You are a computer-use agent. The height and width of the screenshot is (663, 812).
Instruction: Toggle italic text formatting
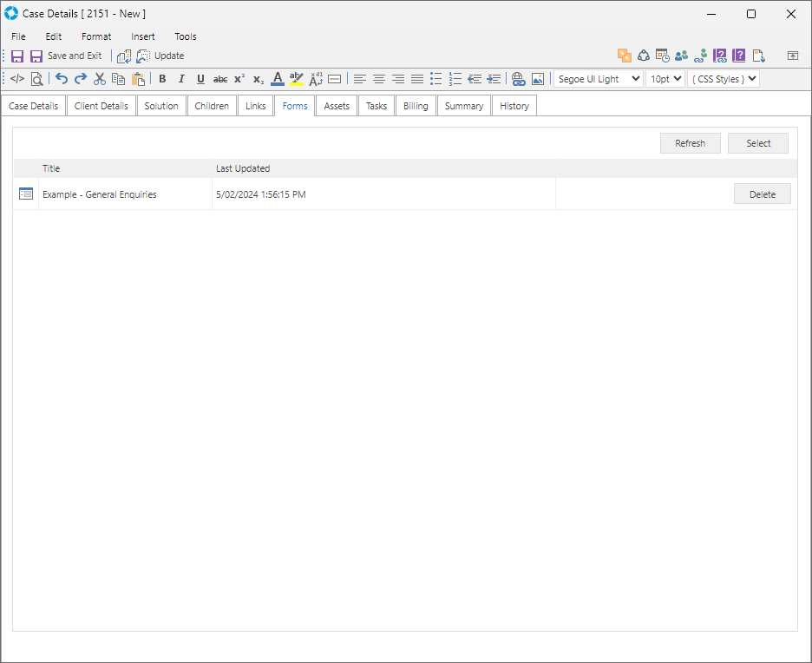[x=181, y=79]
